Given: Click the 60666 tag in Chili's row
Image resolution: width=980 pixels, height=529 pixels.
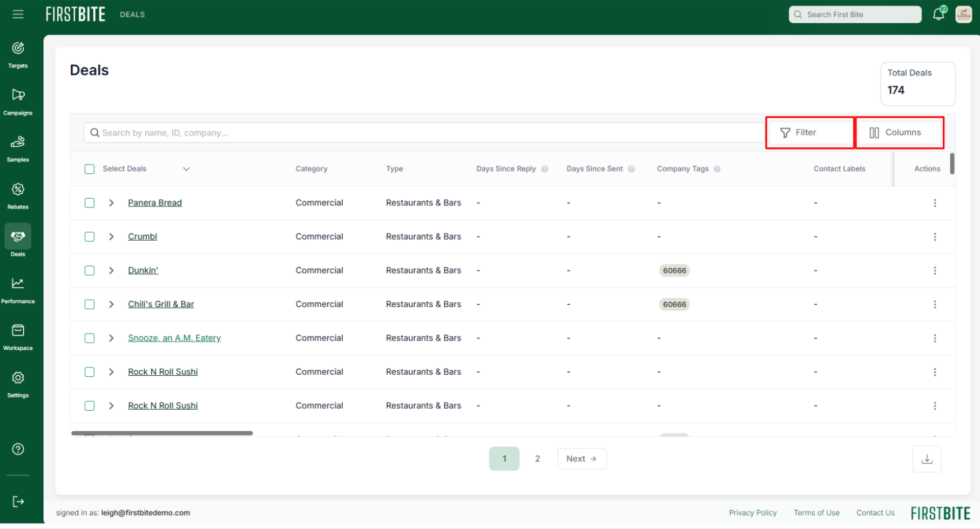Looking at the screenshot, I should click(674, 304).
